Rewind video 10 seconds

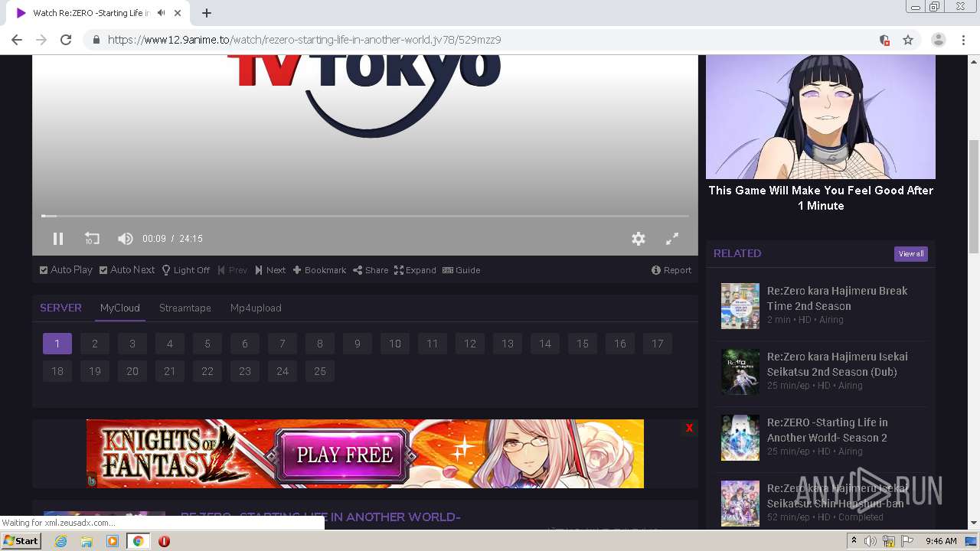pyautogui.click(x=92, y=239)
